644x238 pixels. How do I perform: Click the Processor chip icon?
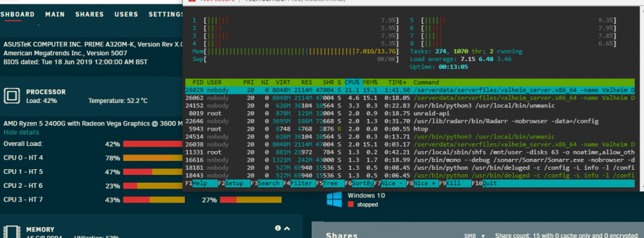12,96
